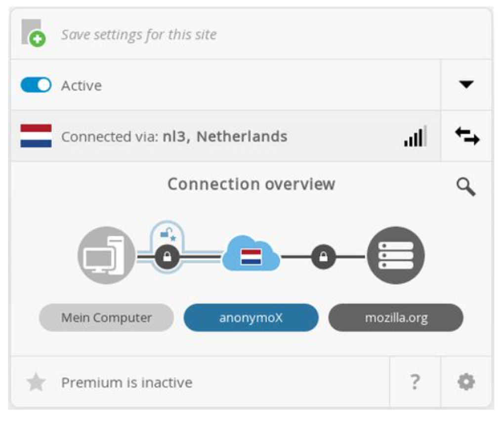
Task: Click the blue anonymoX button
Action: click(251, 317)
